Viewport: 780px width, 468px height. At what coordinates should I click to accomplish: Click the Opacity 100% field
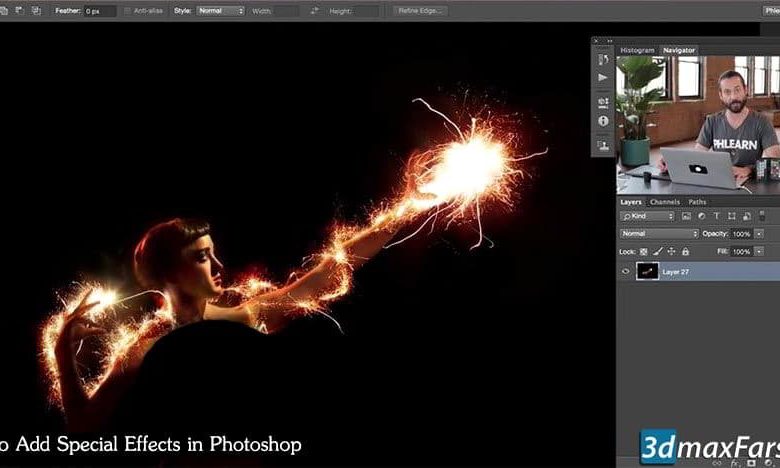pos(742,234)
